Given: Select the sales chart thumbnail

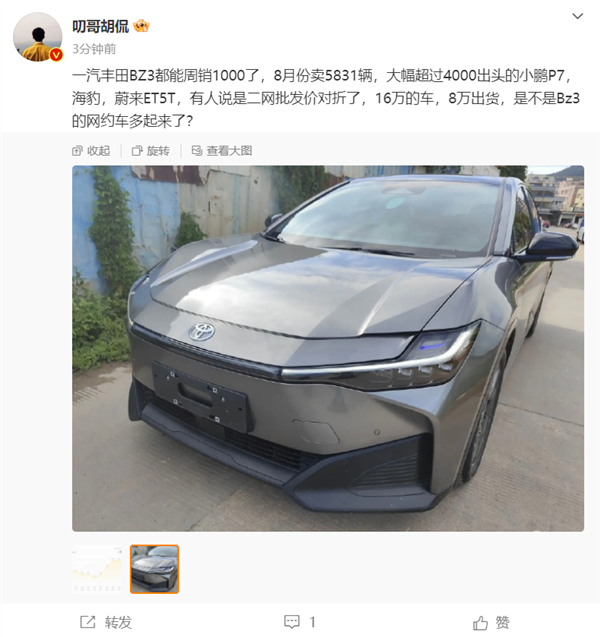Looking at the screenshot, I should tap(97, 569).
